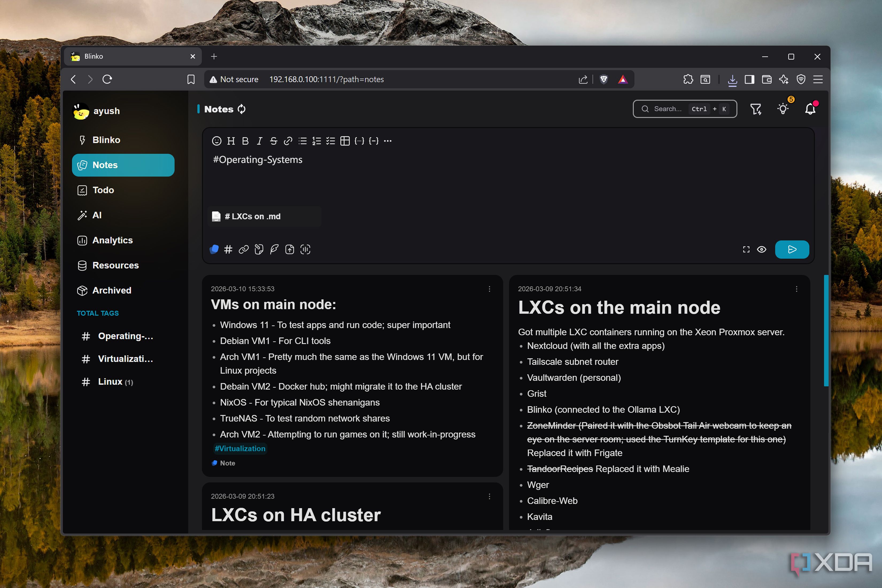
Task: Refresh notes with the sync icon beside Notes
Action: pyautogui.click(x=242, y=109)
